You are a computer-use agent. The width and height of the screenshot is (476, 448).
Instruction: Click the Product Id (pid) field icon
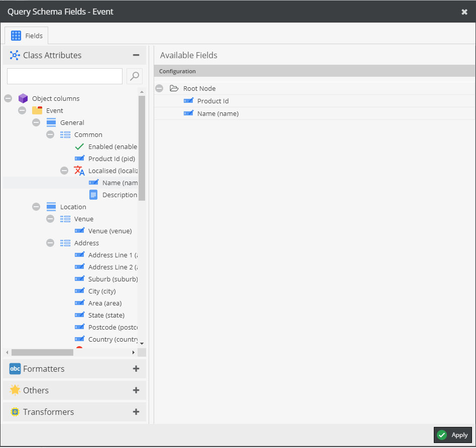pos(79,159)
